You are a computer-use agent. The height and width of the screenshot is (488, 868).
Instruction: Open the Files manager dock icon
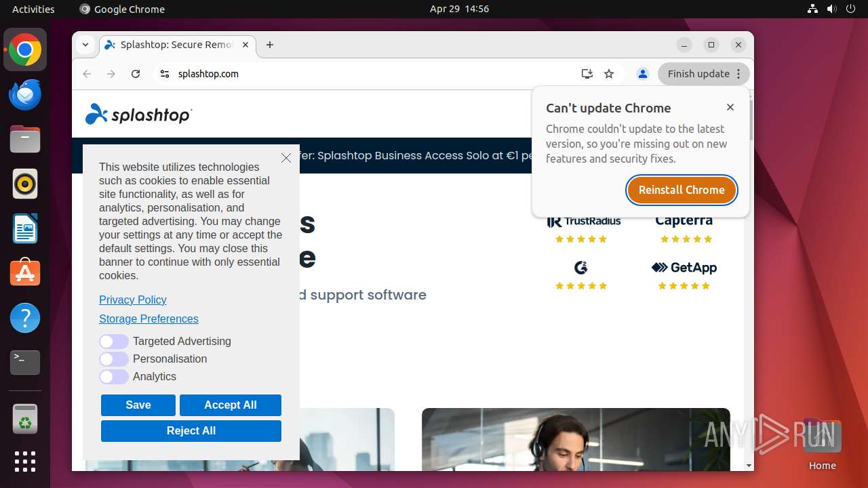pos(25,140)
